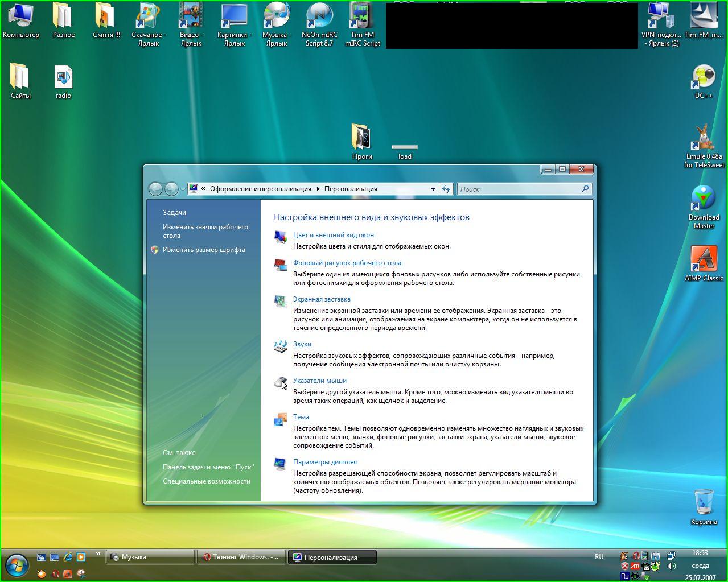
Task: Click the volume speaker tray icon
Action: tap(672, 566)
